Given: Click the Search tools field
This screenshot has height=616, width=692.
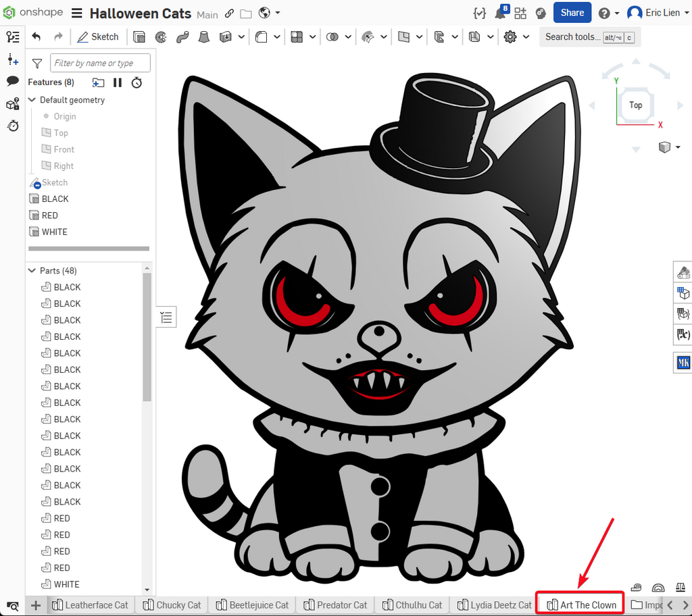Looking at the screenshot, I should click(x=590, y=37).
